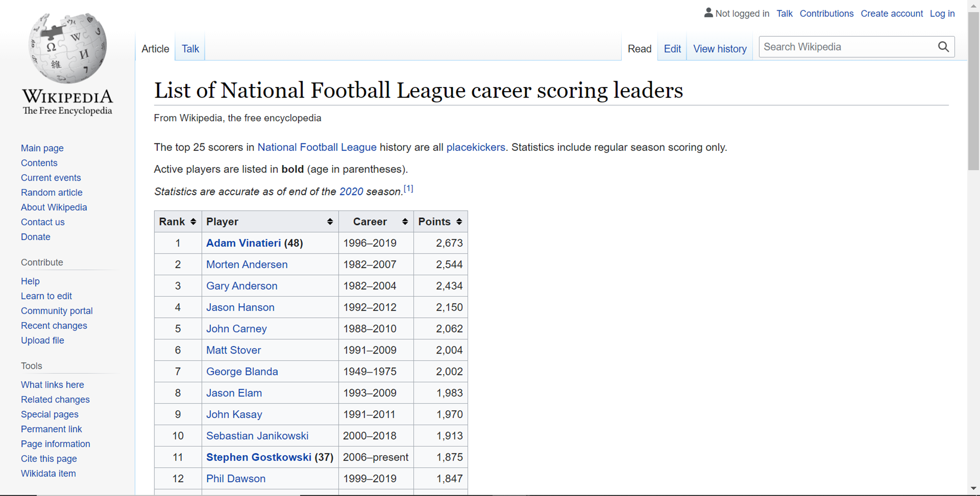Open Contact us link

(x=43, y=222)
